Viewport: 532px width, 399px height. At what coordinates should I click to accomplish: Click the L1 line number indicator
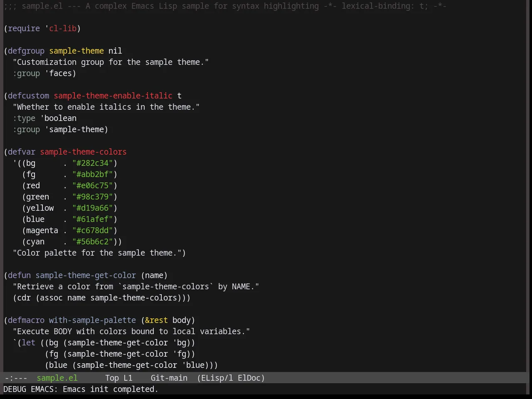pyautogui.click(x=128, y=378)
